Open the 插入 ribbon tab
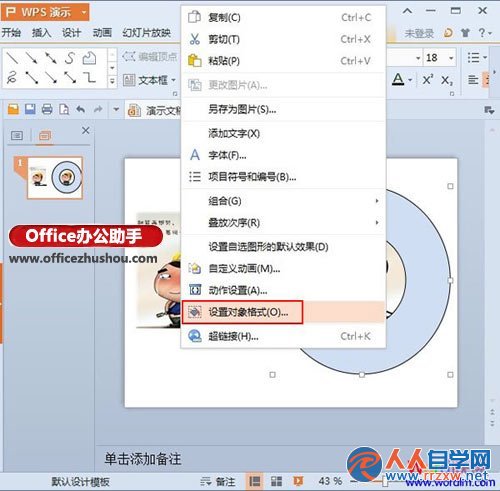The image size is (500, 491). (x=41, y=33)
